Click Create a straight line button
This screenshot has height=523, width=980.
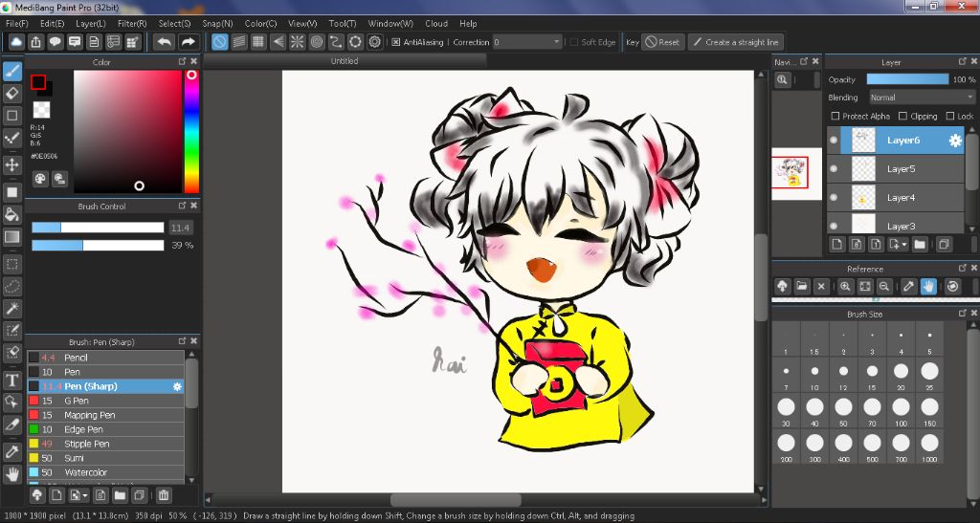[736, 42]
